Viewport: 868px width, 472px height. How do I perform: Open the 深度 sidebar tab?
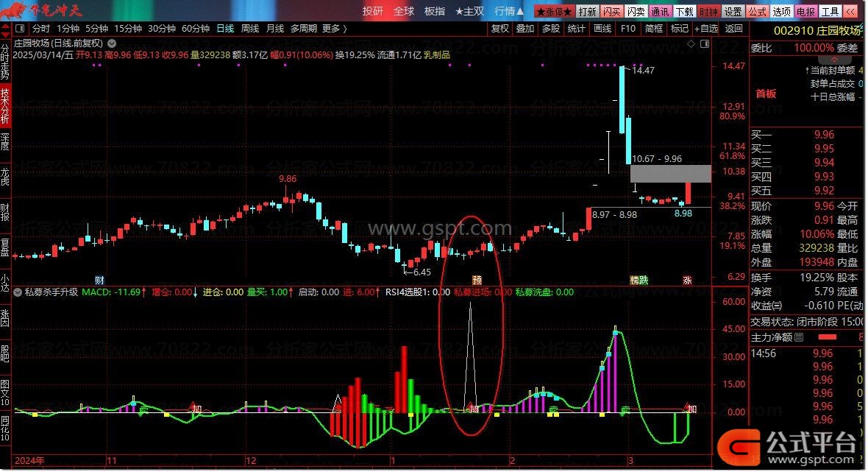point(5,141)
